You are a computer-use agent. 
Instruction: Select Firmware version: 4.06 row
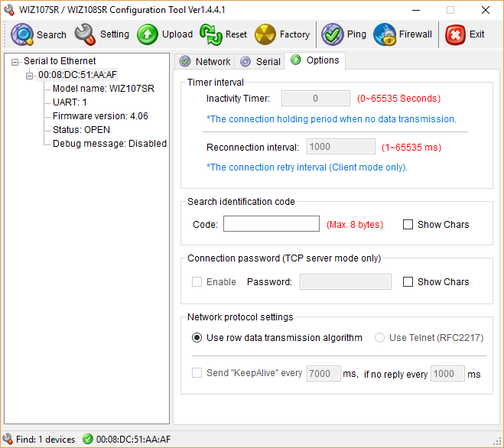click(x=100, y=116)
